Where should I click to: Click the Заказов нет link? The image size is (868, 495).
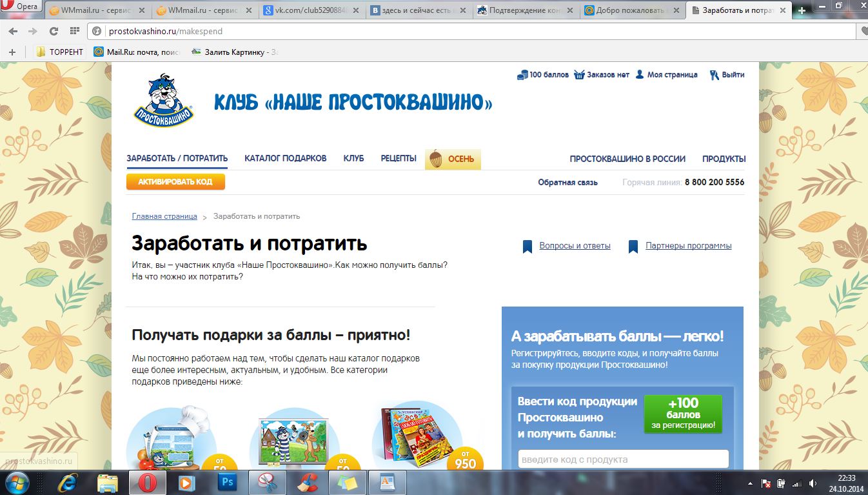[608, 75]
